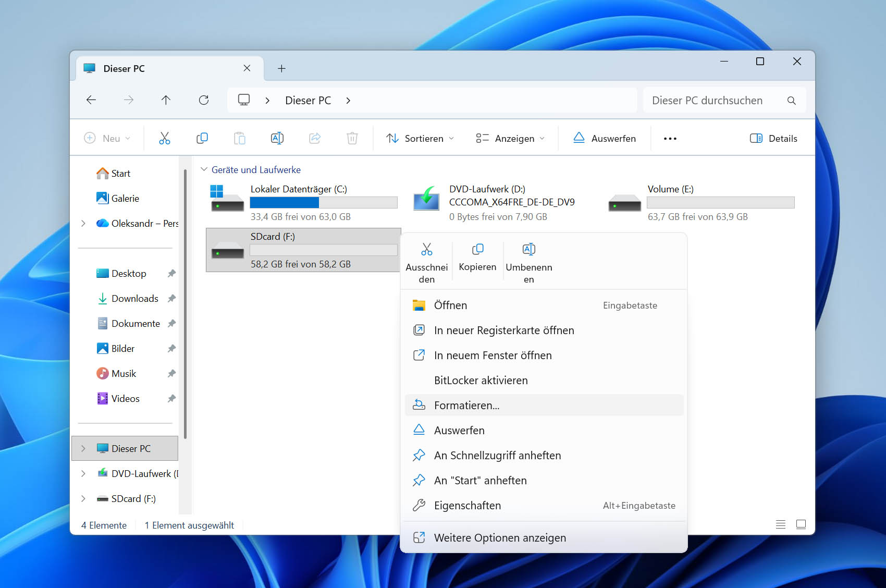Click the PC monitor icon in address bar

point(244,100)
